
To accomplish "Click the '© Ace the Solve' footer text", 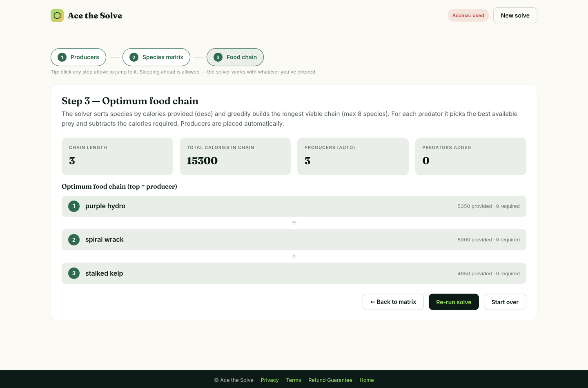I will (234, 380).
